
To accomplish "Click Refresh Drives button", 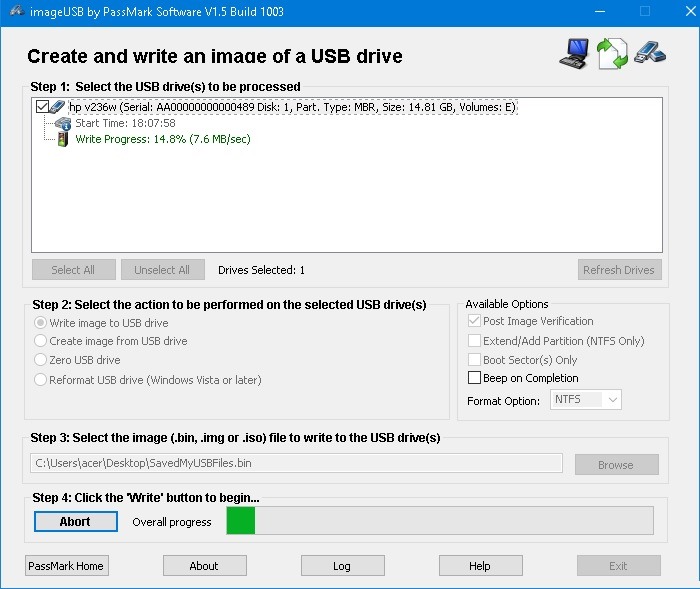I will pos(620,270).
